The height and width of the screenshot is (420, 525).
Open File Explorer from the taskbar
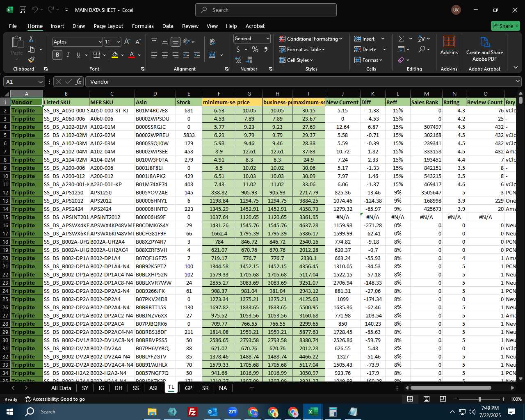coord(152,412)
